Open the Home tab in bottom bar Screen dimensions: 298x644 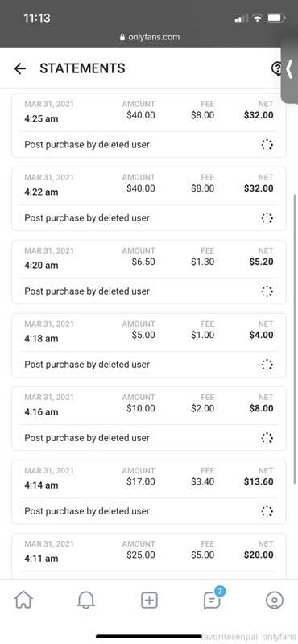[23, 601]
